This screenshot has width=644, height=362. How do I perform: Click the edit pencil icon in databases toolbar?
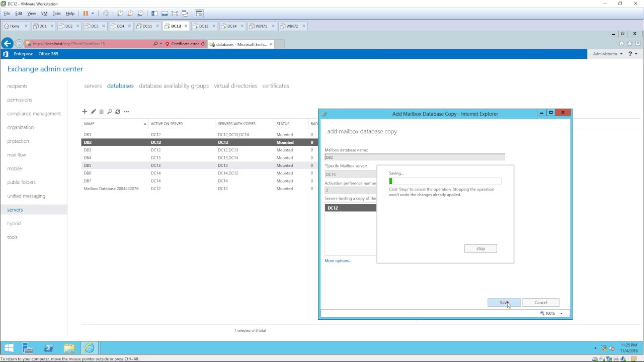tap(93, 112)
